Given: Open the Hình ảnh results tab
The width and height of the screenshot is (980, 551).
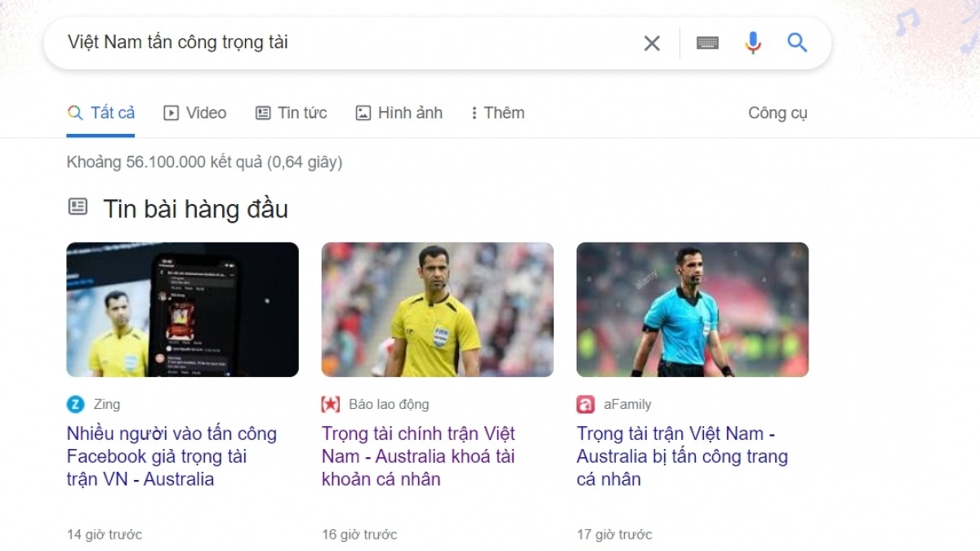Looking at the screenshot, I should tap(399, 113).
